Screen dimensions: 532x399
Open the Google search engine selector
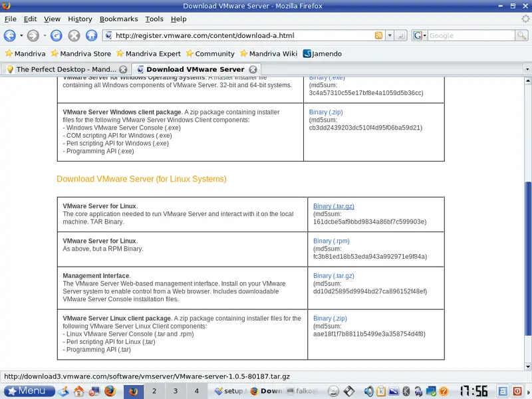[420, 35]
